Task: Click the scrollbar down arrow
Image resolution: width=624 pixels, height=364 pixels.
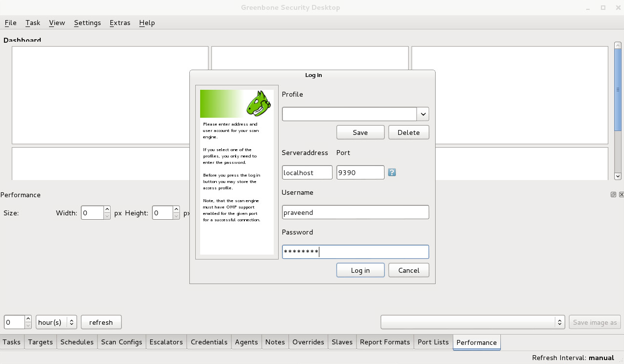Action: pyautogui.click(x=618, y=176)
